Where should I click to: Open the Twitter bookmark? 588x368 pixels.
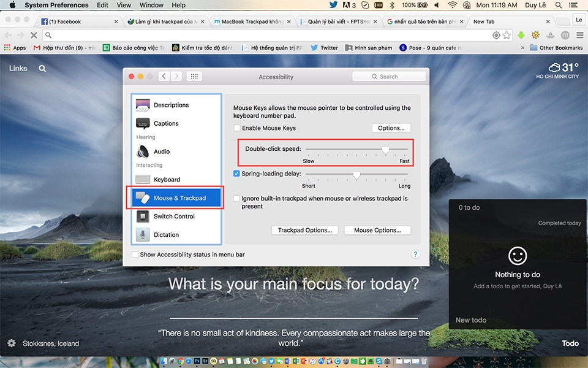coord(325,48)
